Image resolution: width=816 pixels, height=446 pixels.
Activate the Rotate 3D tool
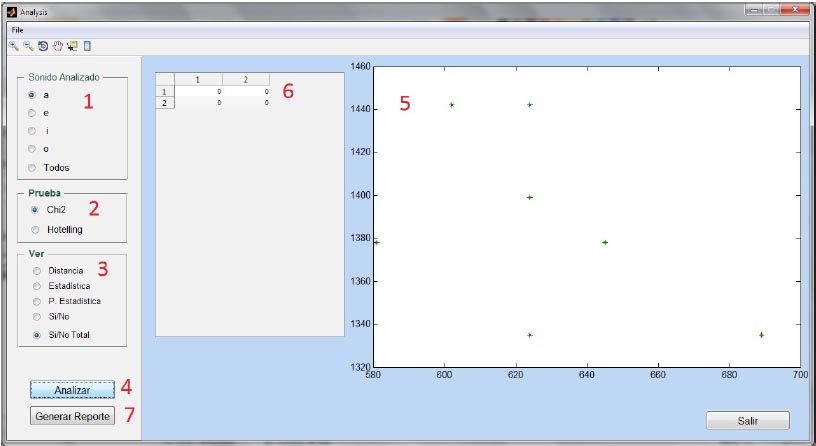42,46
